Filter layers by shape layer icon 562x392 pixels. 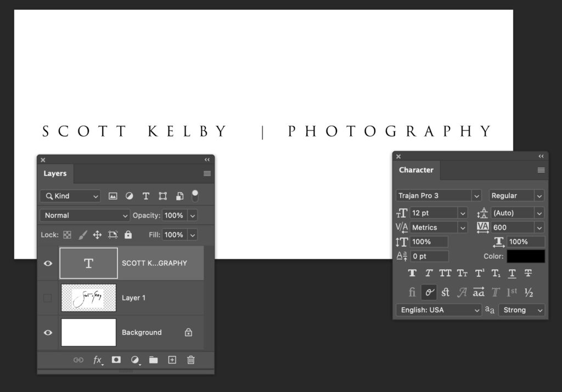coord(162,196)
